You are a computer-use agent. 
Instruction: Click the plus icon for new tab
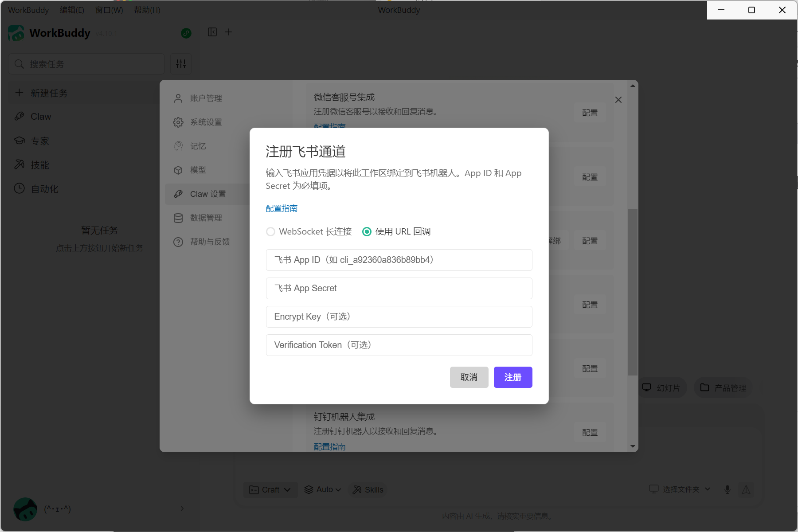228,32
